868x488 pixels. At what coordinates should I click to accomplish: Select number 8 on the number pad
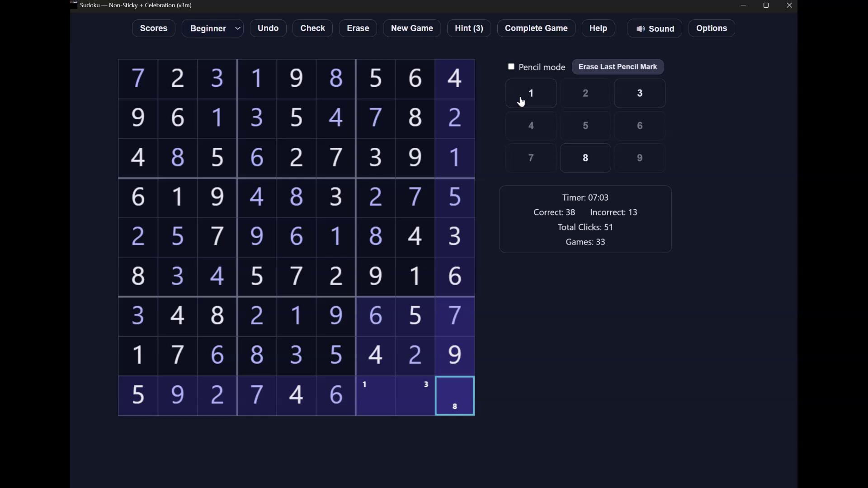pos(585,158)
